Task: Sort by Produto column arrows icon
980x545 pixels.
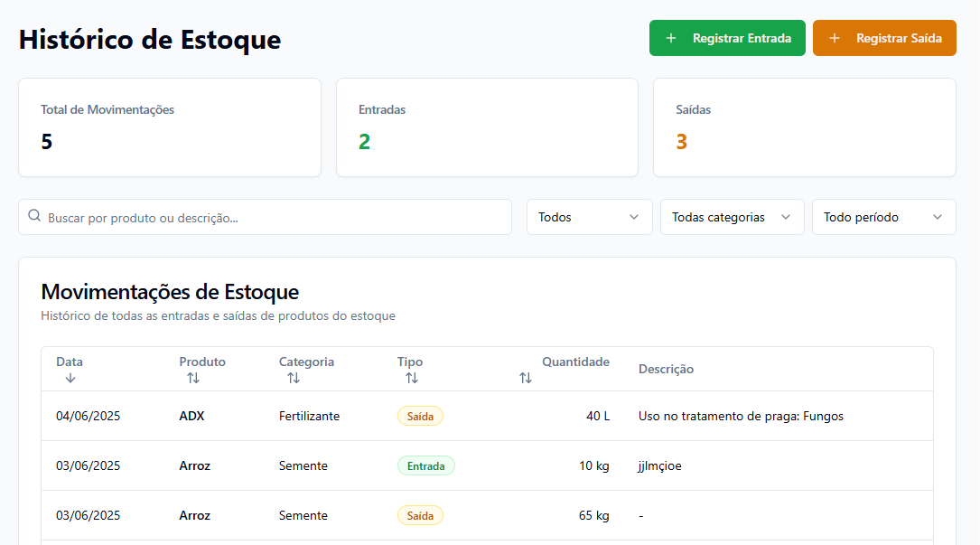Action: tap(193, 378)
